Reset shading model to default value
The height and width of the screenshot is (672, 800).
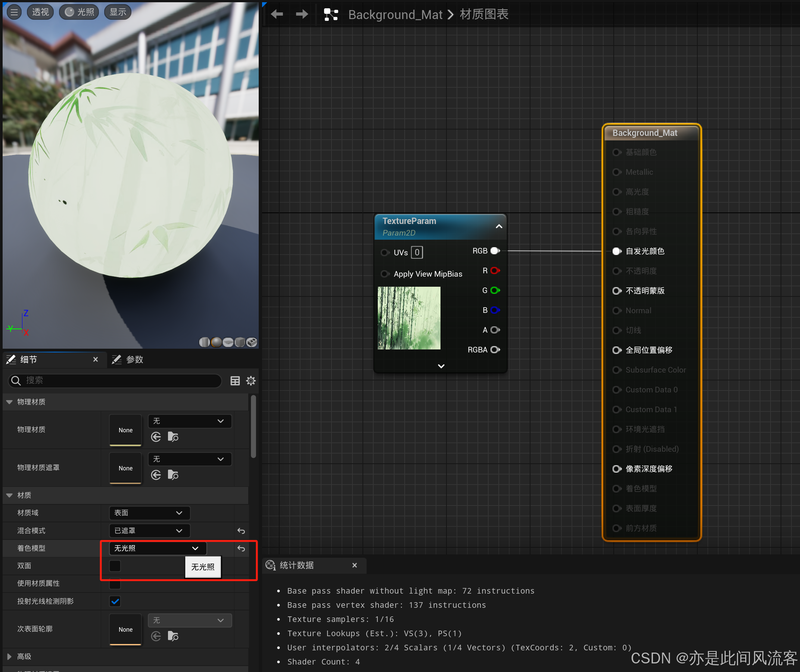pos(241,548)
